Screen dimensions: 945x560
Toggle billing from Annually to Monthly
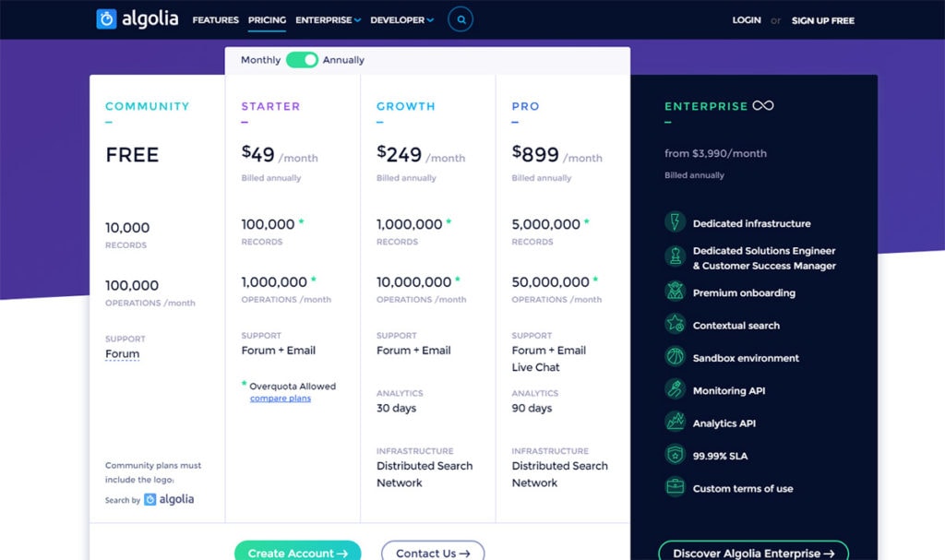(x=301, y=58)
